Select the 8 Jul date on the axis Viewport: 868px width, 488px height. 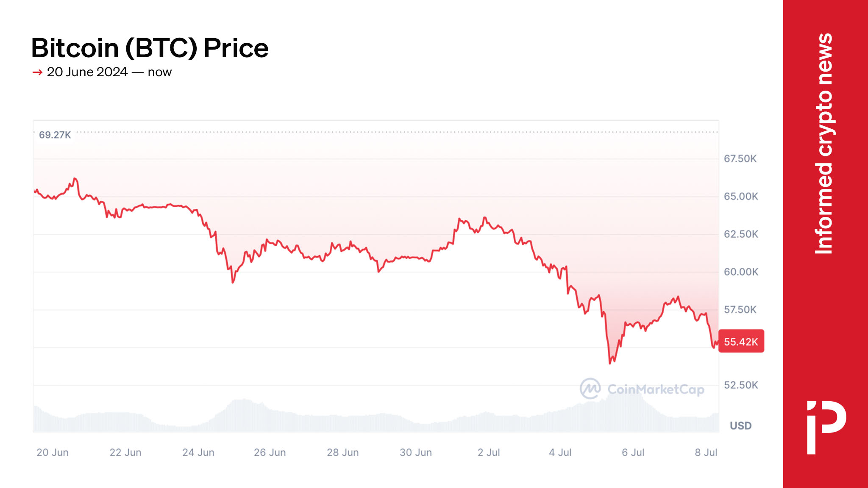tap(706, 452)
